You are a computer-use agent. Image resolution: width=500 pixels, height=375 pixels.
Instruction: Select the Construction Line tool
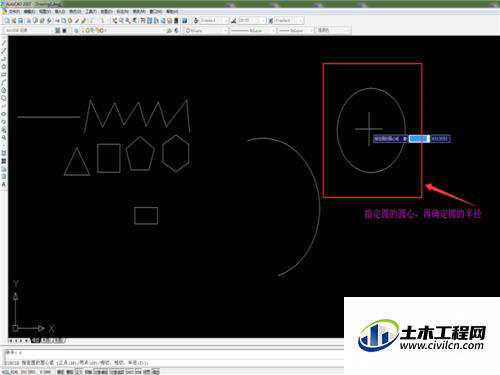tap(4, 51)
